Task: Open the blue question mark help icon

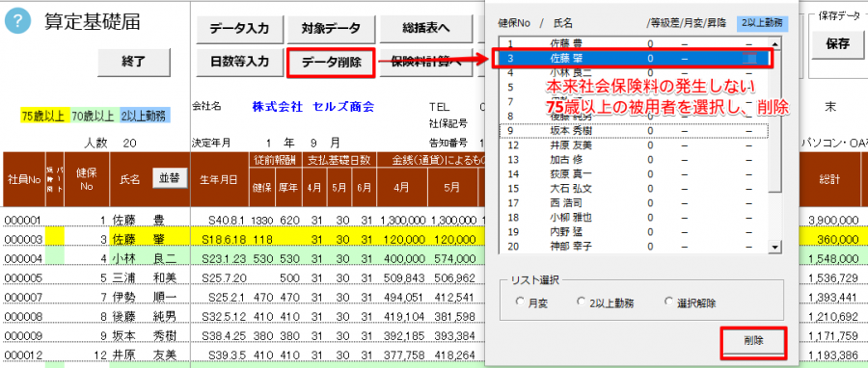Action: tap(16, 21)
